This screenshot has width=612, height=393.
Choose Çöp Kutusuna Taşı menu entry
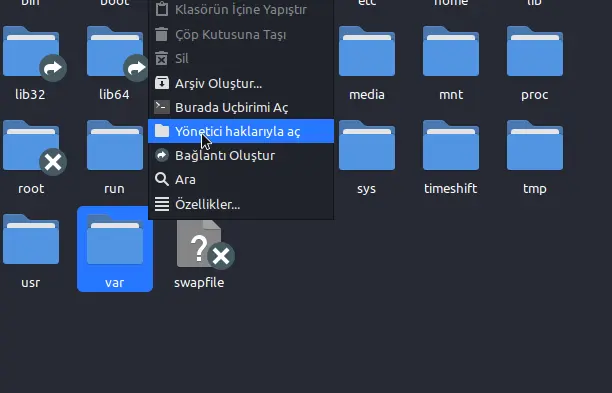click(241, 34)
